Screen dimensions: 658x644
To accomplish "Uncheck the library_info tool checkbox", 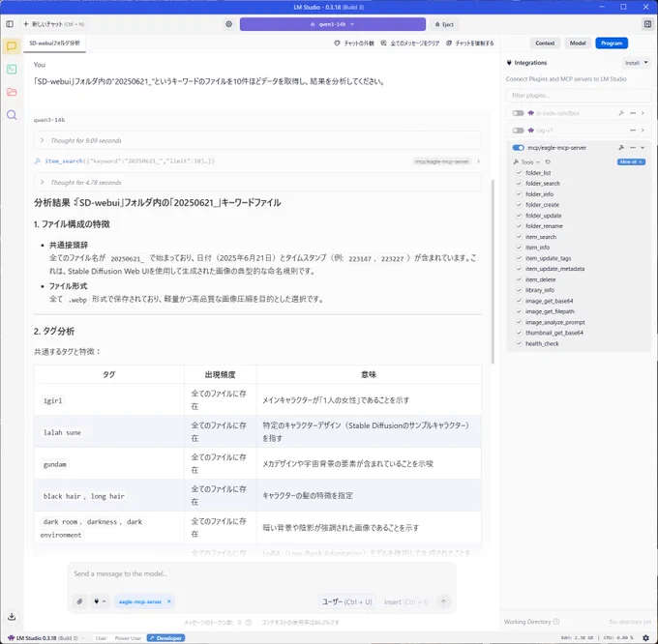I will click(x=519, y=290).
